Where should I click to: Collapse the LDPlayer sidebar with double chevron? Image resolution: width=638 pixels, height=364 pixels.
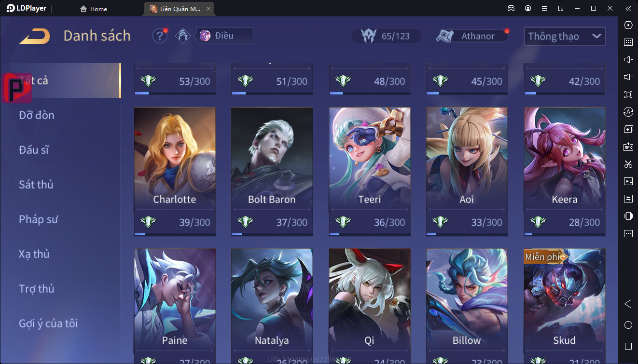point(628,9)
